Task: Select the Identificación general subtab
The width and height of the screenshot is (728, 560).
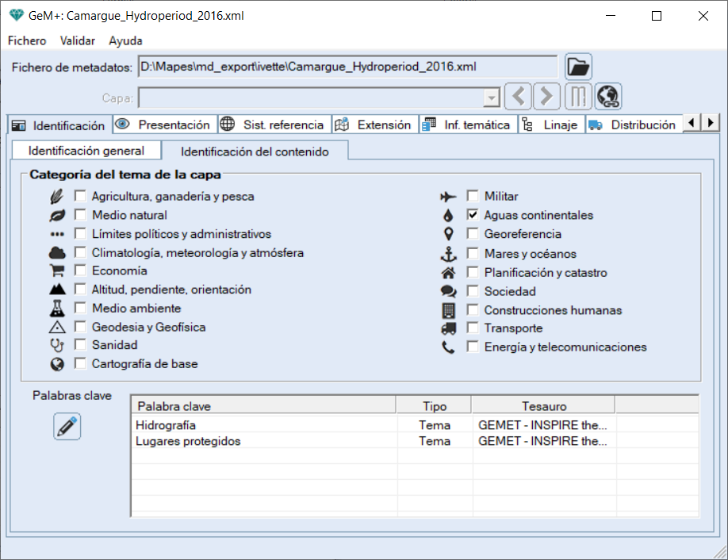Action: pyautogui.click(x=86, y=151)
